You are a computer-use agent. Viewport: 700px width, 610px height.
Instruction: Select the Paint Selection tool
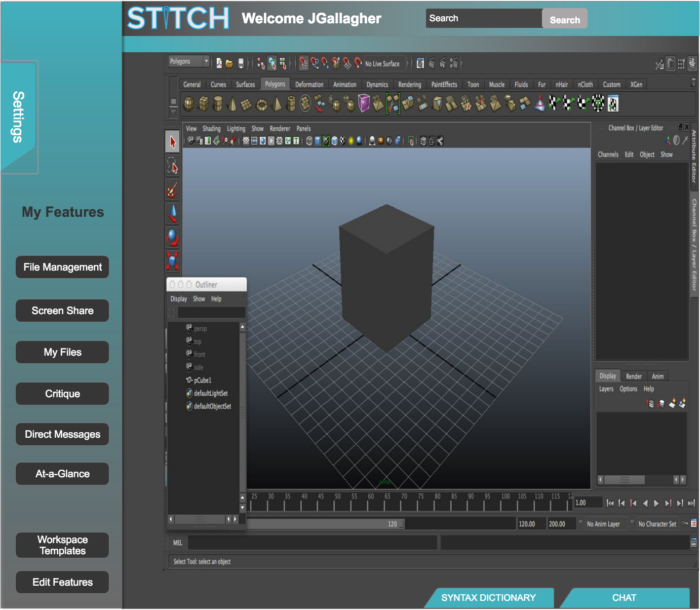172,189
